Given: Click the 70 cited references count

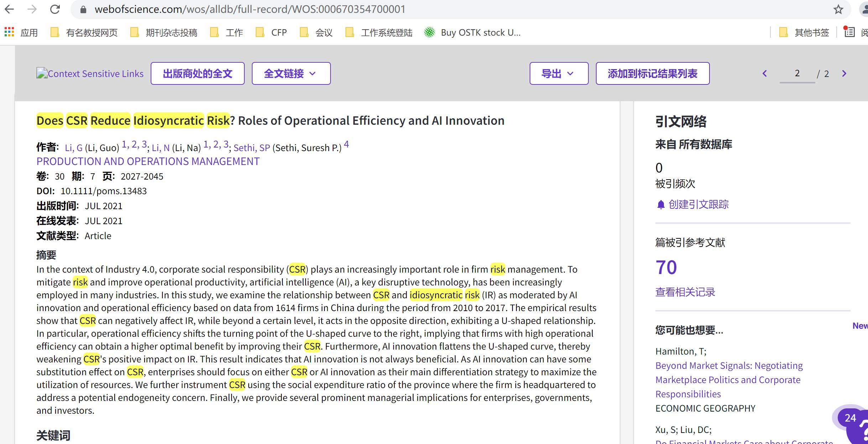Looking at the screenshot, I should (666, 267).
